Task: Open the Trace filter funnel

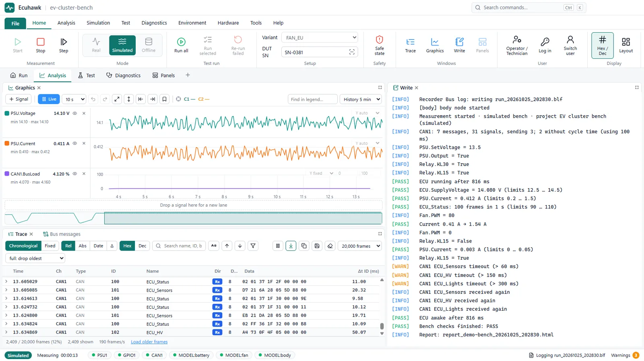Action: [253, 246]
